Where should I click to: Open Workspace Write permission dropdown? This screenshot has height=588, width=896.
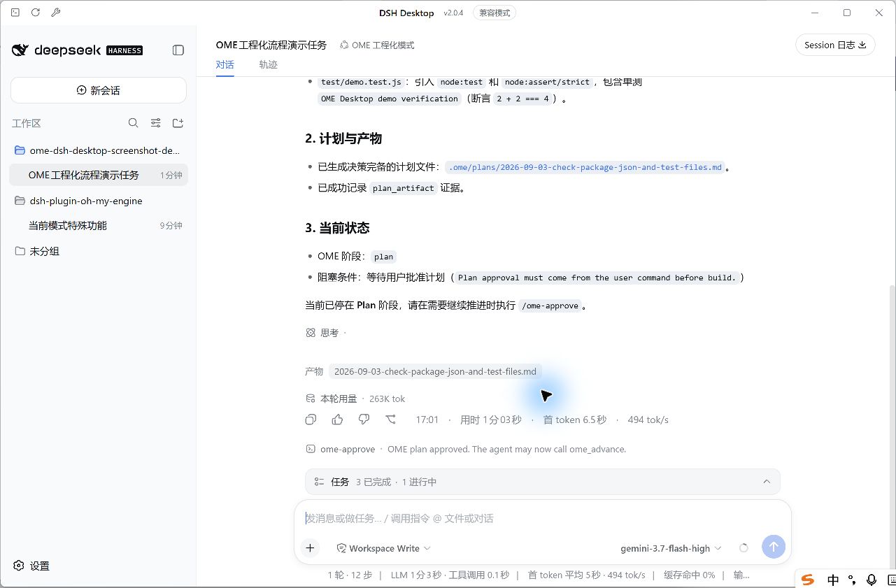tap(383, 548)
